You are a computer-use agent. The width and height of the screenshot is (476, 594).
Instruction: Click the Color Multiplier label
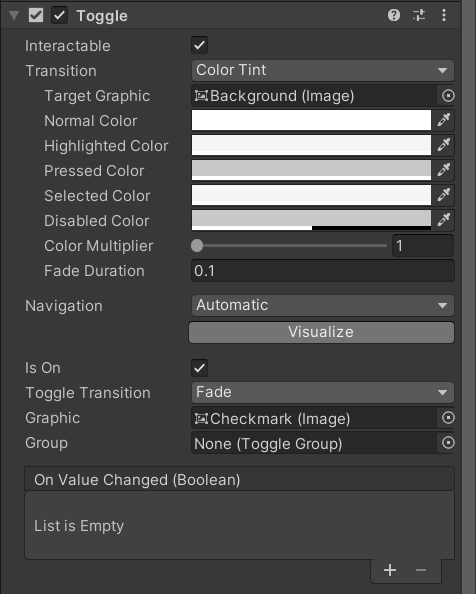click(98, 246)
